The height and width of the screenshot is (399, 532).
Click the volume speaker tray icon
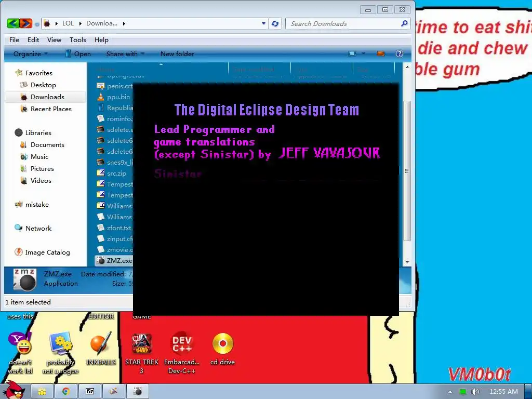pos(475,392)
